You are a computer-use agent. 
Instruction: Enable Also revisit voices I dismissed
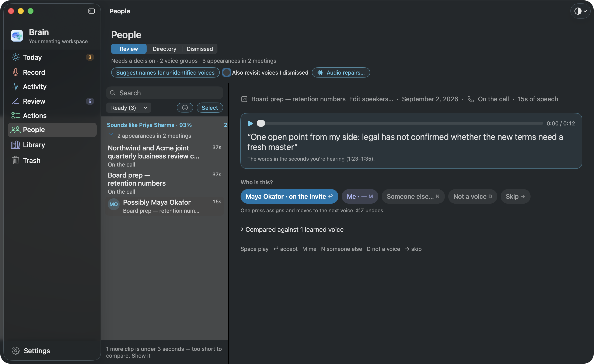coord(226,72)
